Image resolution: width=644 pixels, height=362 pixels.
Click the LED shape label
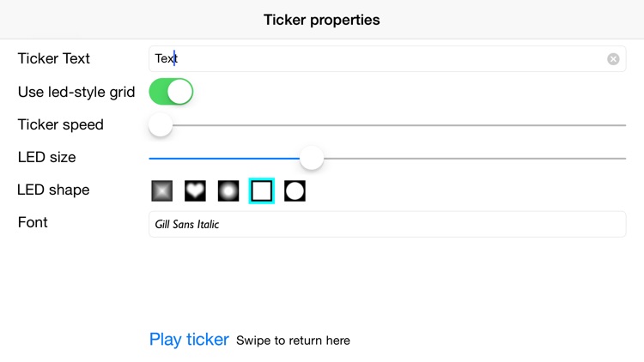tap(53, 190)
